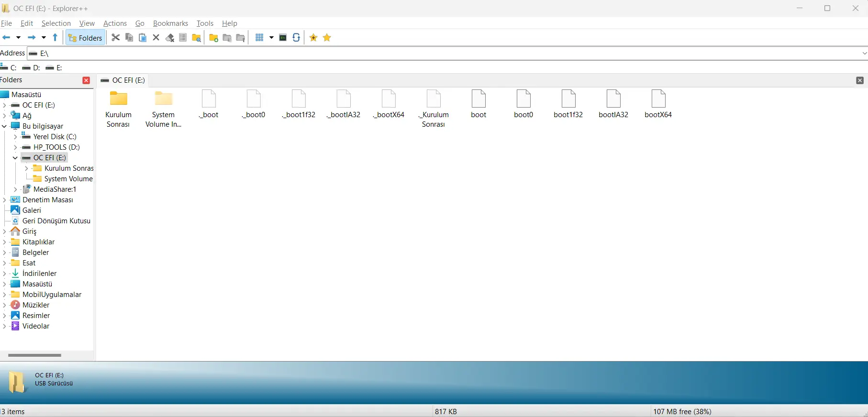Collapse the Bu bilgisayar tree node
Screen dimensions: 868x417
[4, 126]
